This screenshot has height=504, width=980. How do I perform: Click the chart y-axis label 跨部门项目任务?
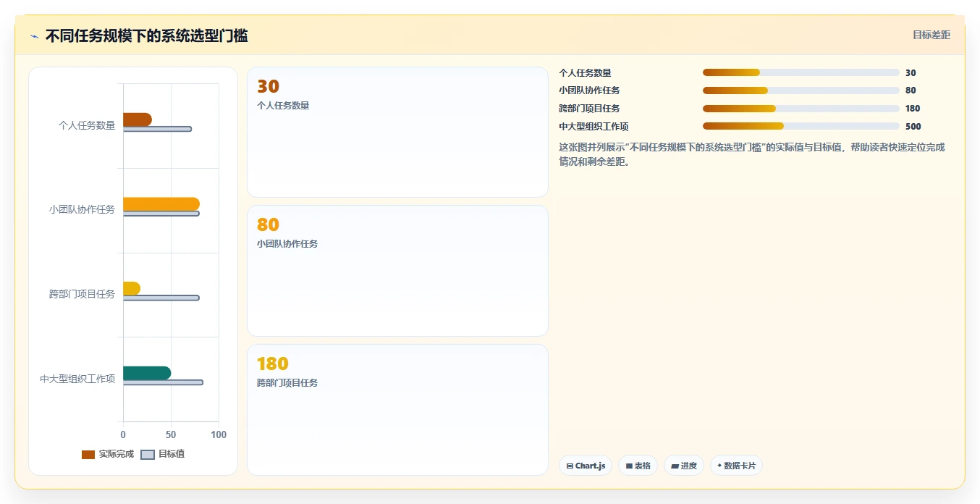tap(82, 294)
